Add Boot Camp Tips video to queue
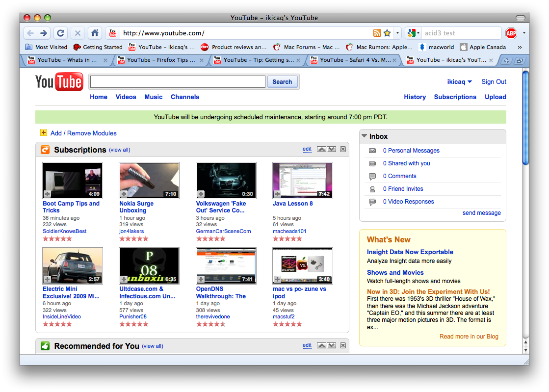This screenshot has width=549, height=392. coord(47,194)
